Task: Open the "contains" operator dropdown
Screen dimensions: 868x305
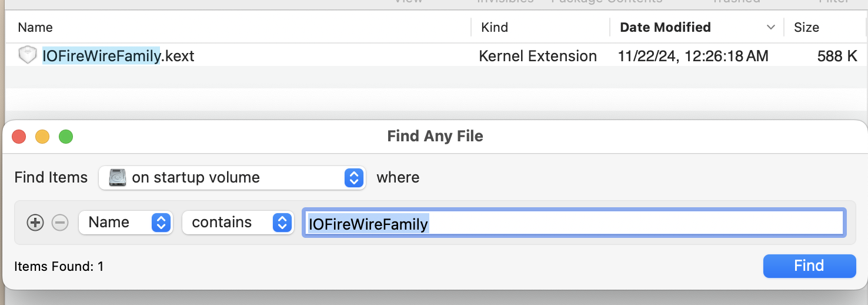Action: pos(238,223)
